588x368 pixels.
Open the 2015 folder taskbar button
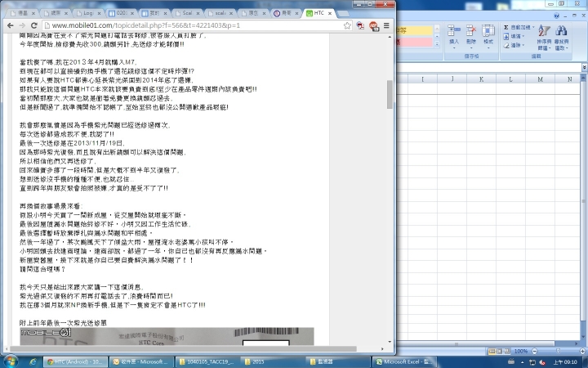[x=273, y=361]
